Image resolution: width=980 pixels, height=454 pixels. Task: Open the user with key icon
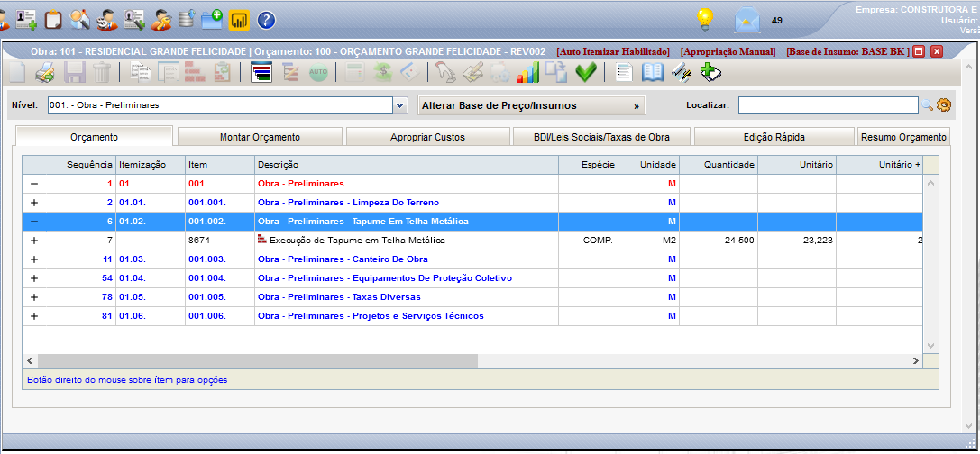pyautogui.click(x=160, y=19)
